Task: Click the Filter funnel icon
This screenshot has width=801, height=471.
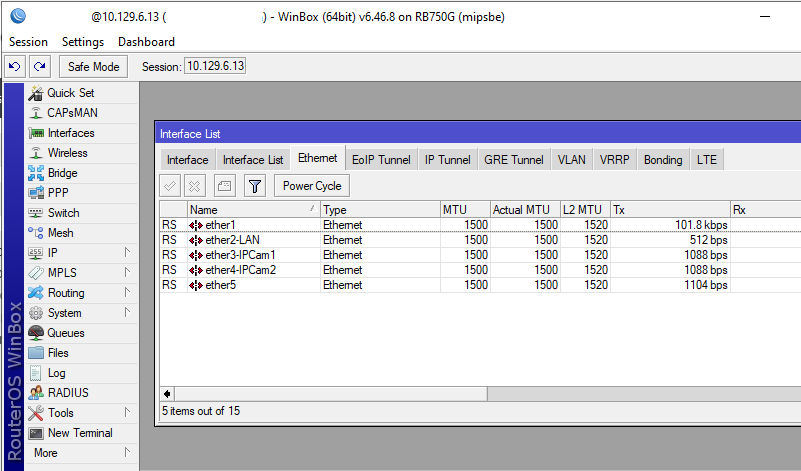Action: 255,186
